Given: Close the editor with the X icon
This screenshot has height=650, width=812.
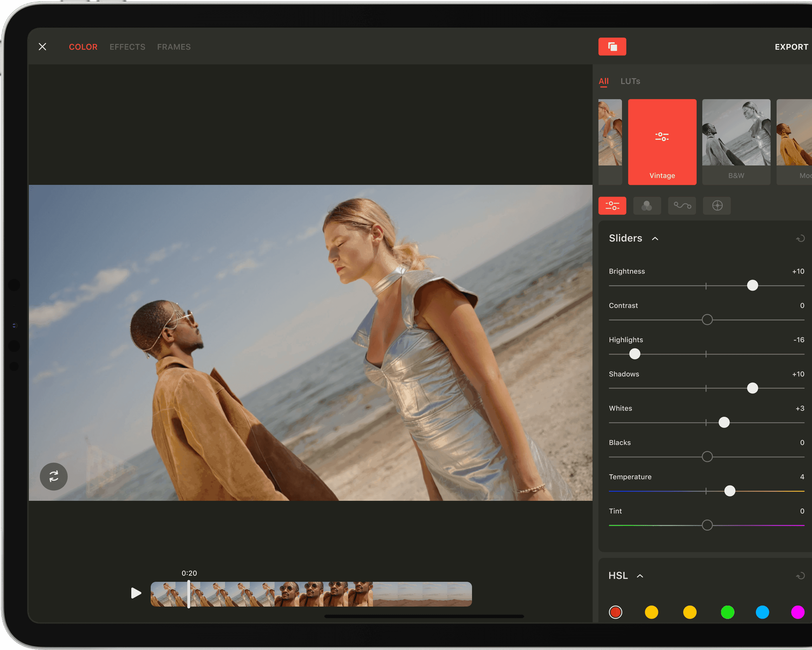Looking at the screenshot, I should click(x=43, y=47).
